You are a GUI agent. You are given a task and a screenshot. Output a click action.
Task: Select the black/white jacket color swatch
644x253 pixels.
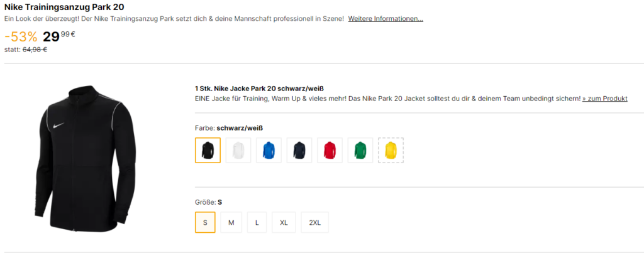click(208, 150)
